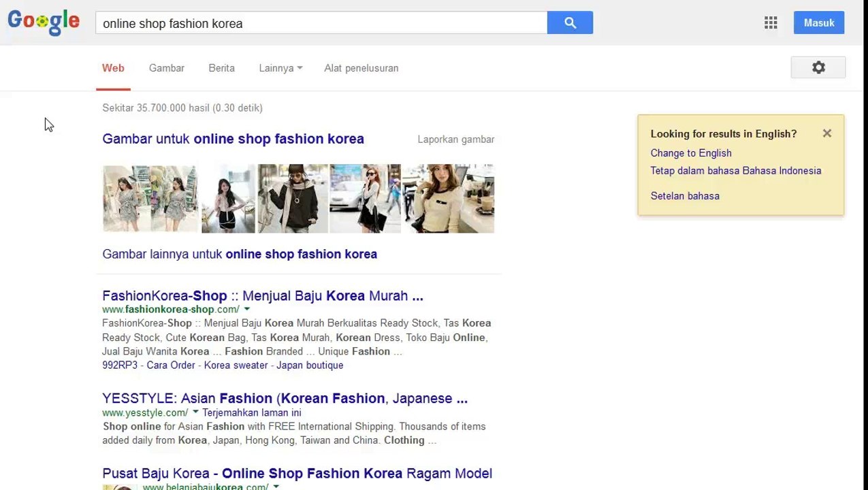This screenshot has width=868, height=490.
Task: Open the first image thumbnail of two girls
Action: (x=150, y=199)
